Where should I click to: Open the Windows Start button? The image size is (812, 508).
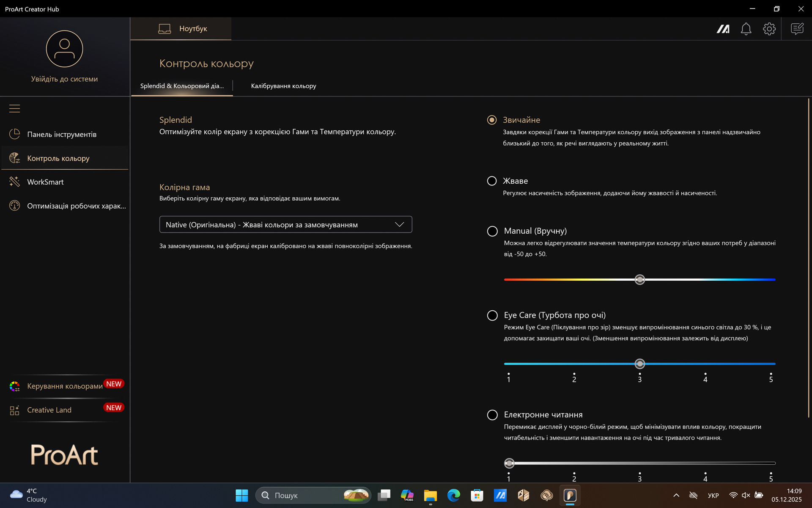point(242,495)
